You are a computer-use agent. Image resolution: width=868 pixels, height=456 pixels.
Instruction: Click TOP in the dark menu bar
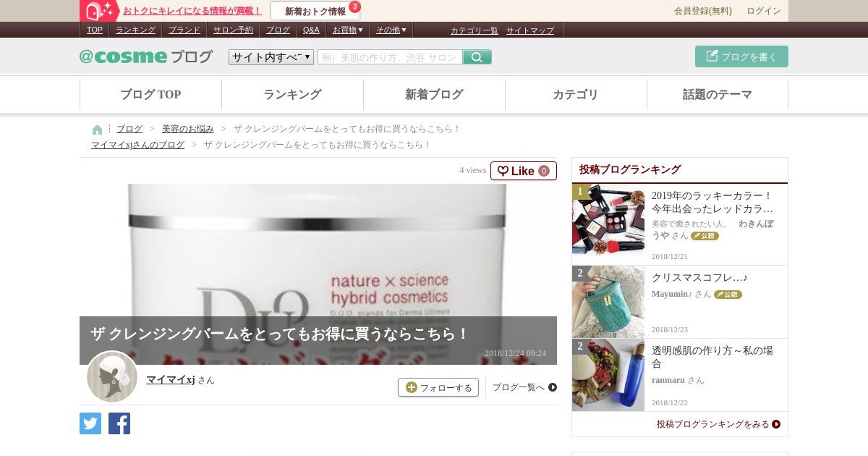pos(95,30)
